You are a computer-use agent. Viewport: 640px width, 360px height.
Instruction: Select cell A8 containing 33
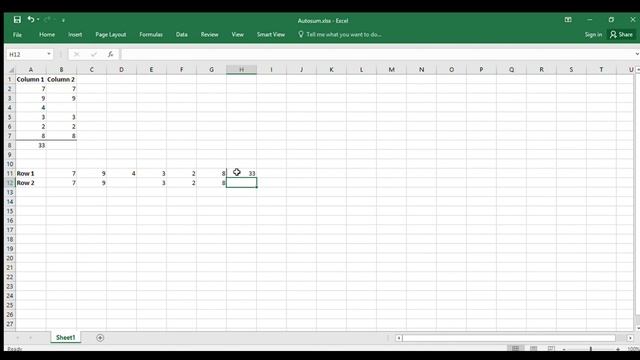[x=31, y=145]
